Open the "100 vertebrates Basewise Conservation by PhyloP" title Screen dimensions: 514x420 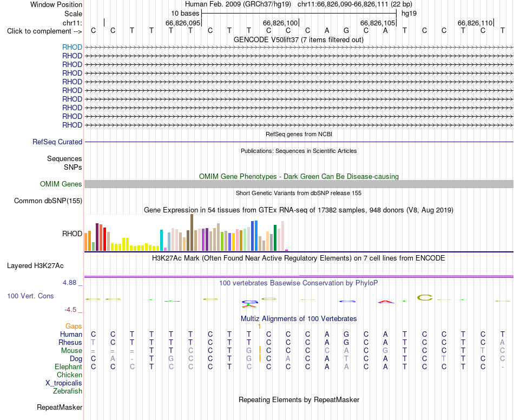pos(299,283)
